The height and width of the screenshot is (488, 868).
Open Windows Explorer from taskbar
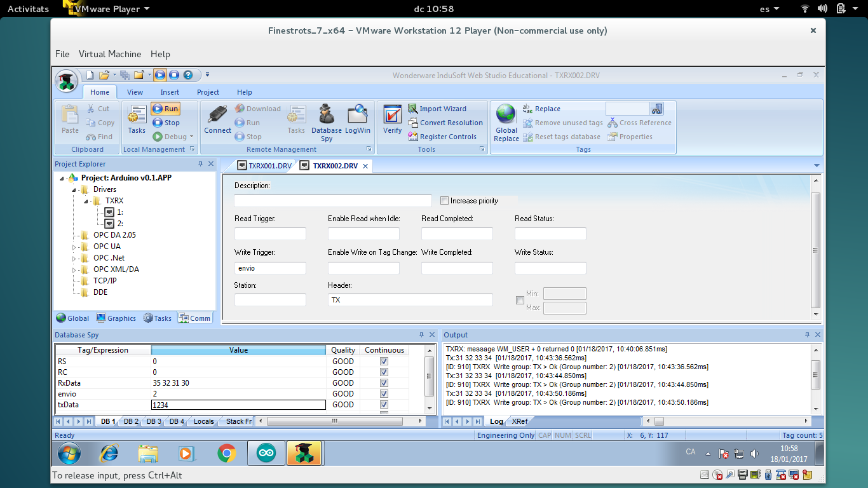(148, 453)
